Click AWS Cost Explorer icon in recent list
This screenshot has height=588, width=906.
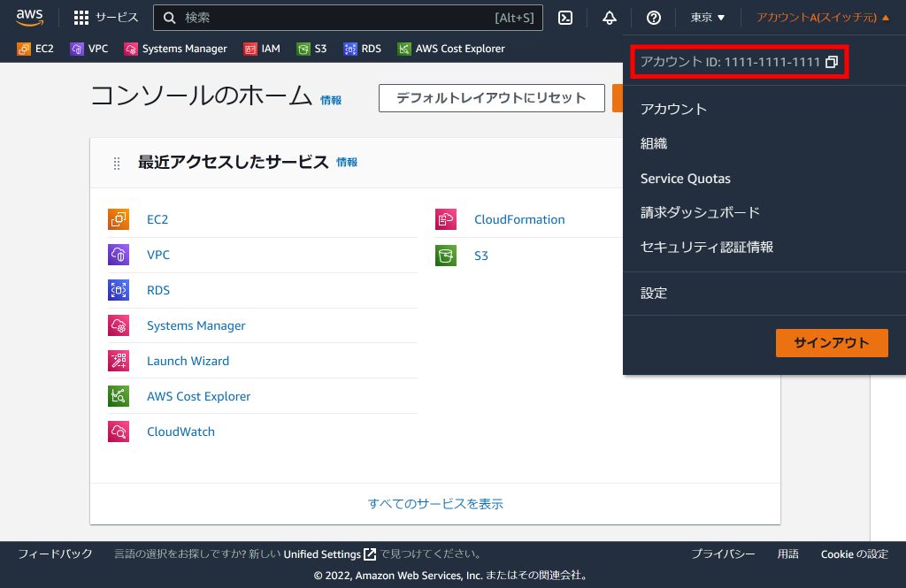coord(119,396)
